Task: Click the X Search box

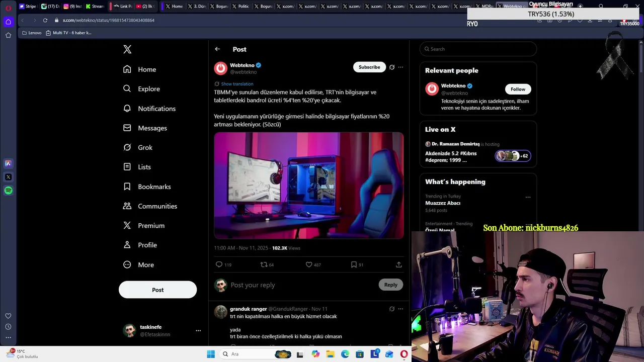Action: (478, 49)
